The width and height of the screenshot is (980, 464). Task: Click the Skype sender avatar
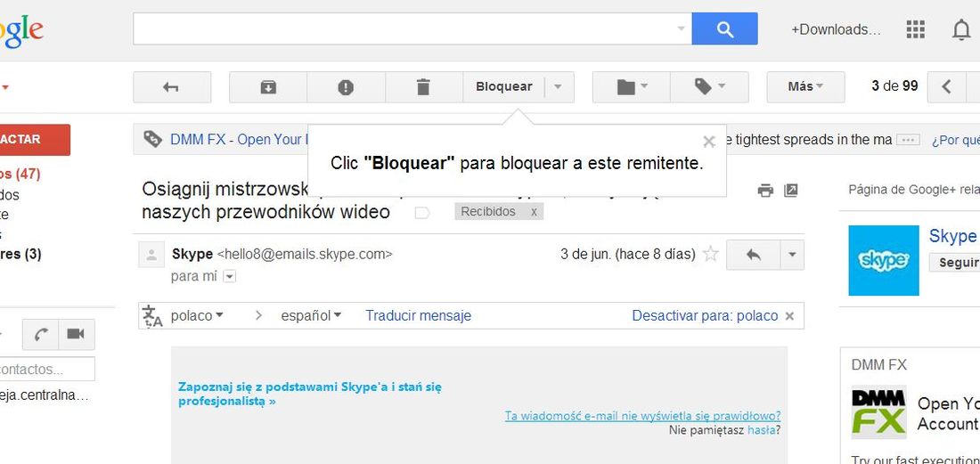[151, 255]
